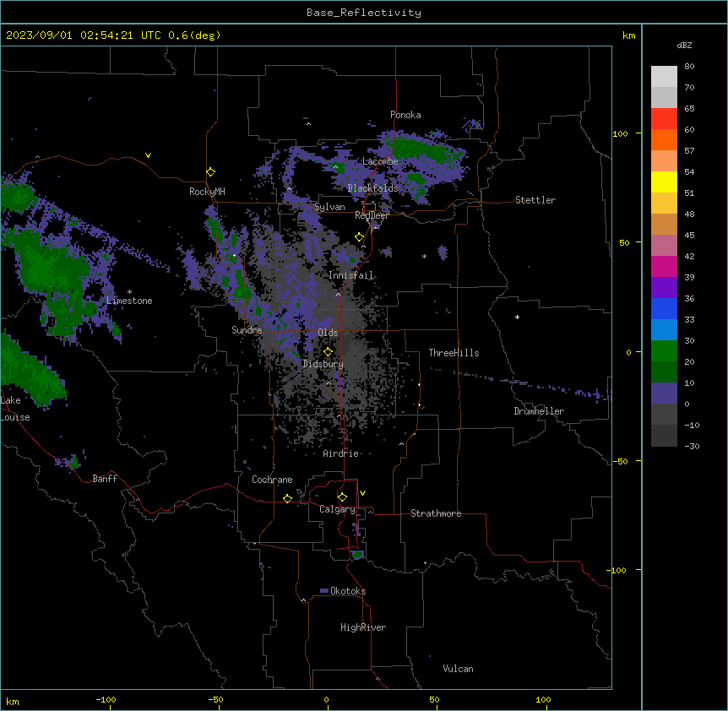Click the Drumheller town label
The height and width of the screenshot is (711, 728).
(539, 411)
